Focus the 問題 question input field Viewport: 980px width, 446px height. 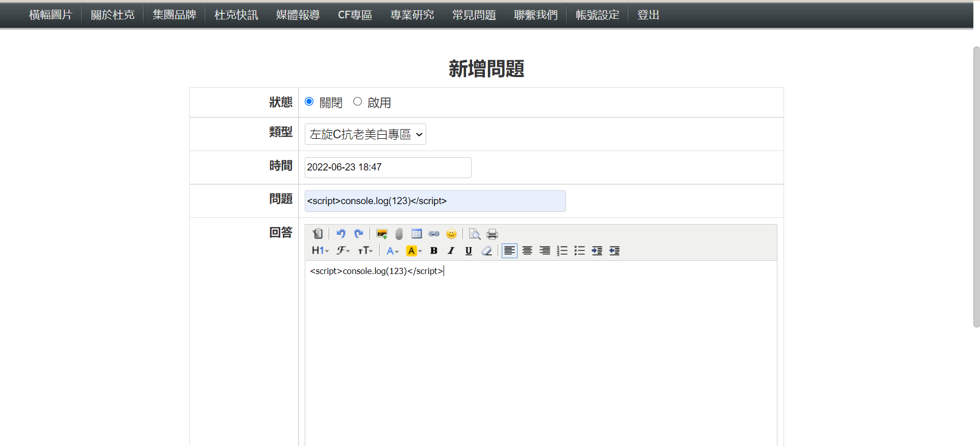click(435, 201)
